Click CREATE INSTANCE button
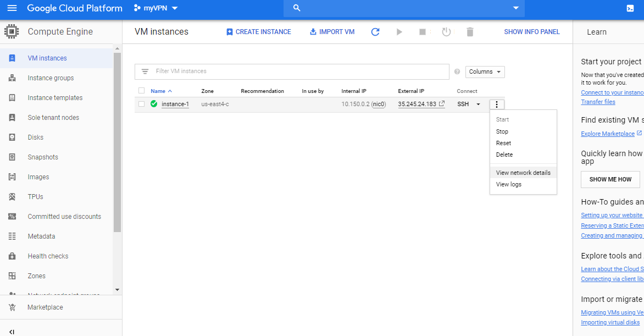 point(259,32)
